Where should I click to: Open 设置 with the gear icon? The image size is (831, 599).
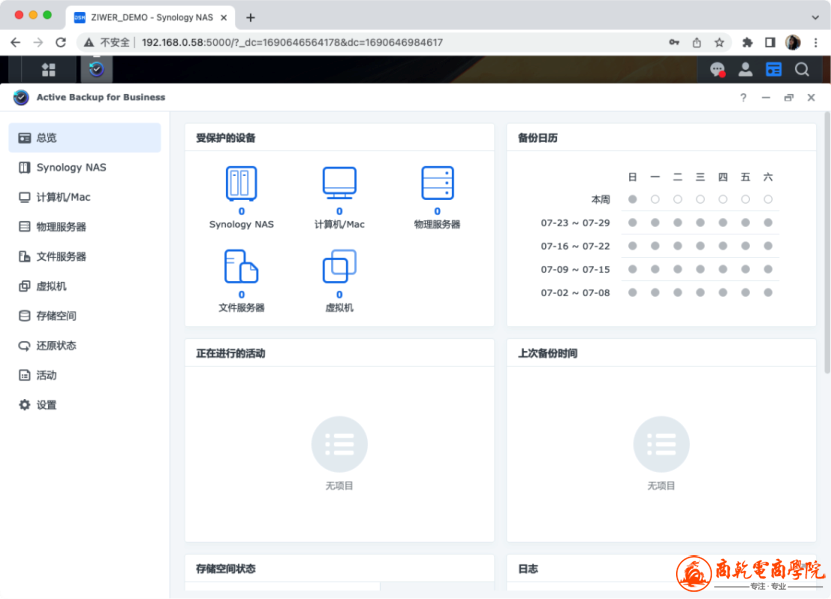[85, 405]
